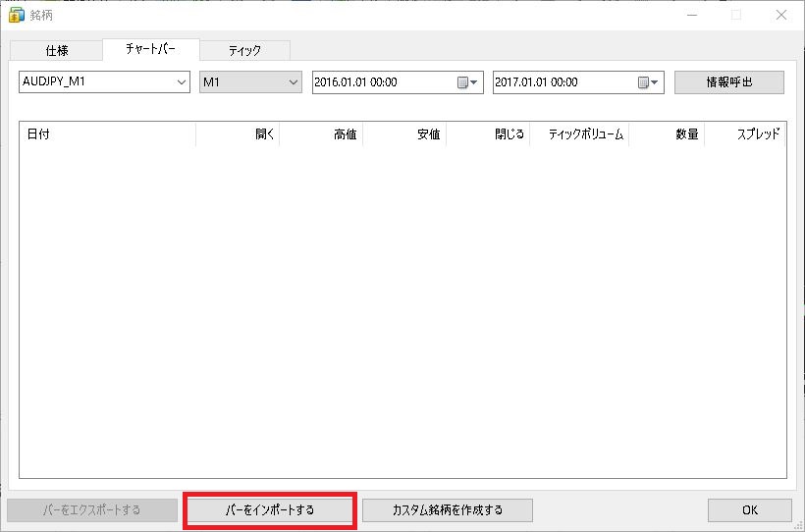
Task: Open calendar picker for 2017.01.01 end date
Action: pyautogui.click(x=648, y=82)
